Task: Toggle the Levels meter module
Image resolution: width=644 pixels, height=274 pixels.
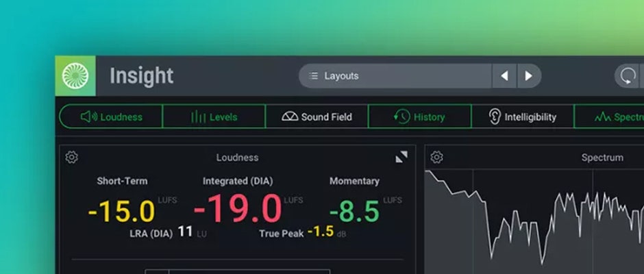Action: (214, 117)
